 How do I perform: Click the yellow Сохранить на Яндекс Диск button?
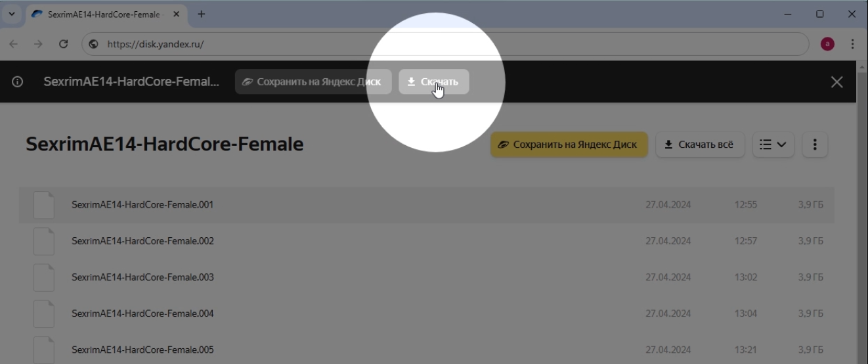point(569,145)
